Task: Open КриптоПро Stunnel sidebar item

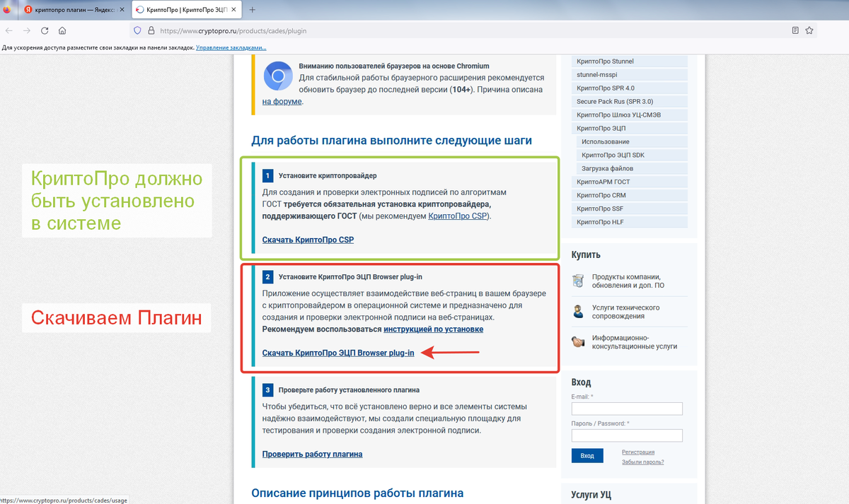Action: 630,61
